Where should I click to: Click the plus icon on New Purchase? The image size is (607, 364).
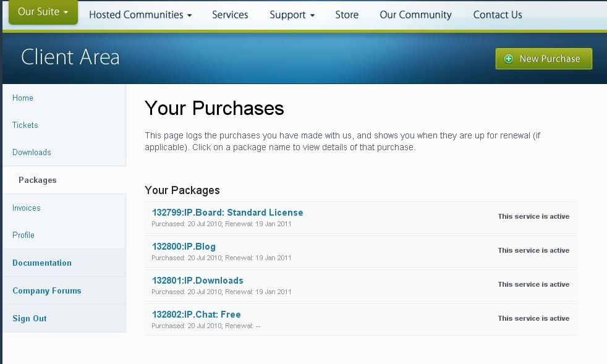[x=508, y=59]
